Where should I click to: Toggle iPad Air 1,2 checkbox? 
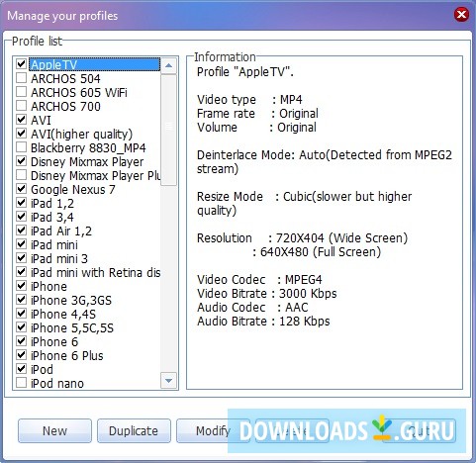(22, 231)
